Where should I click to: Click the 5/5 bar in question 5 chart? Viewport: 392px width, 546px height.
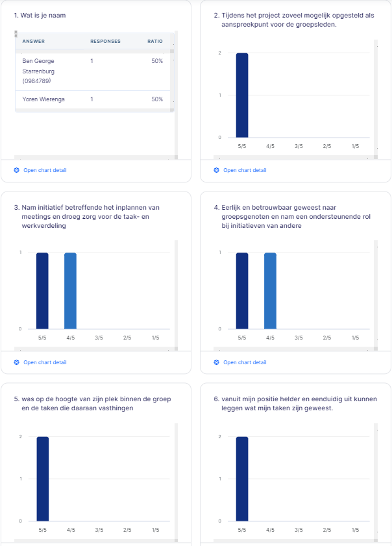tap(42, 478)
